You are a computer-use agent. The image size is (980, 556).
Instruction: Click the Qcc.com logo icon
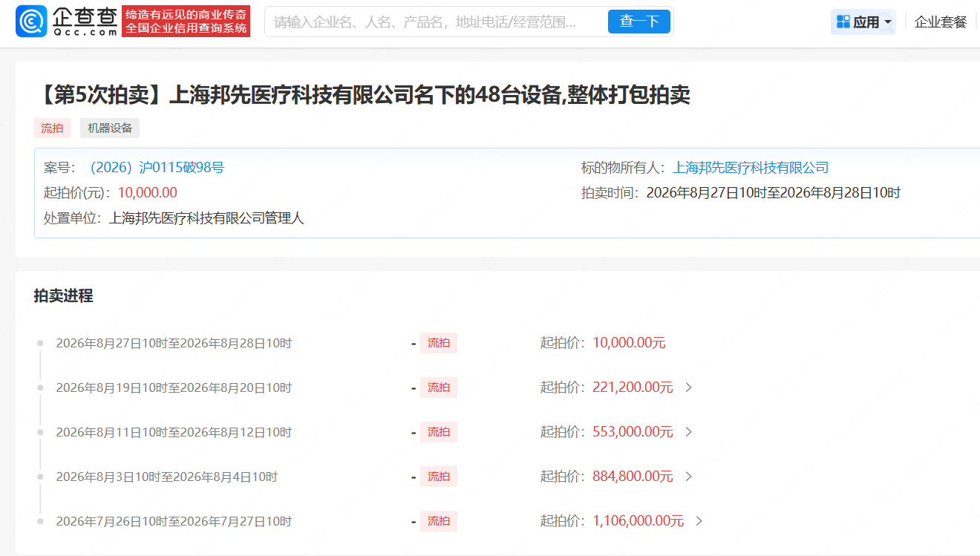point(30,22)
